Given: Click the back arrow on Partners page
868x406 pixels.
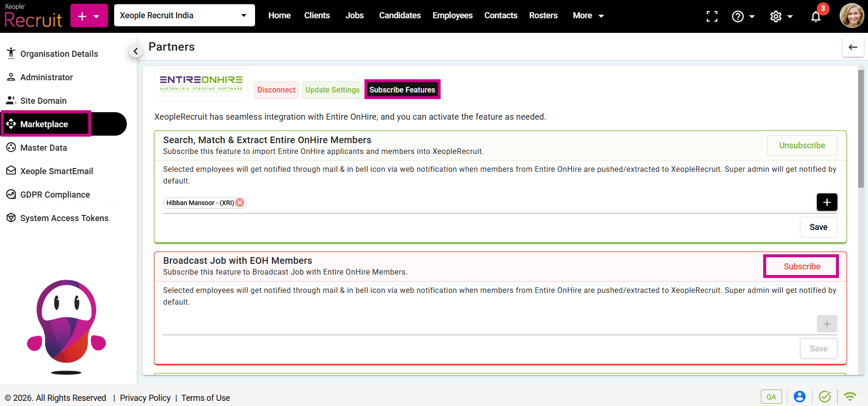Looking at the screenshot, I should [x=853, y=47].
